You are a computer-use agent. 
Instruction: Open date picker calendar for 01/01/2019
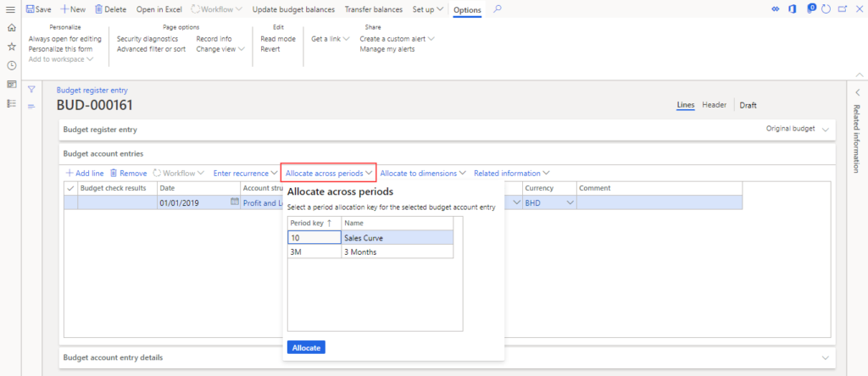235,203
